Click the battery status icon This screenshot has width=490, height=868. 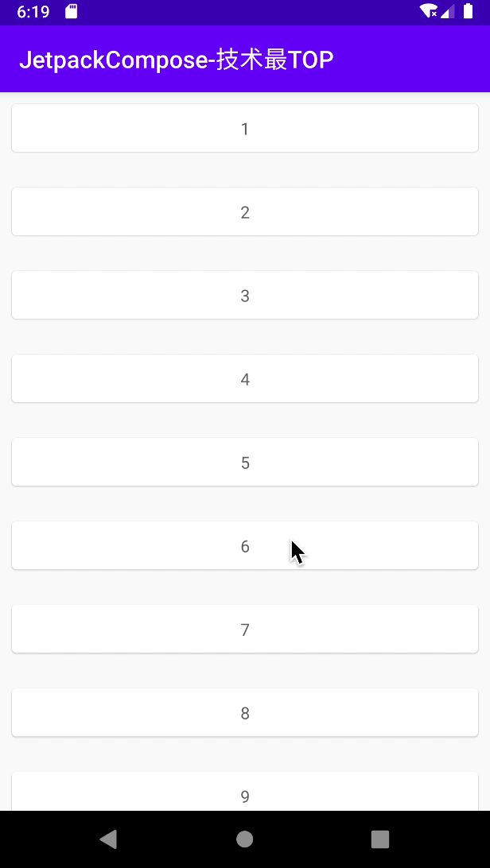[468, 12]
